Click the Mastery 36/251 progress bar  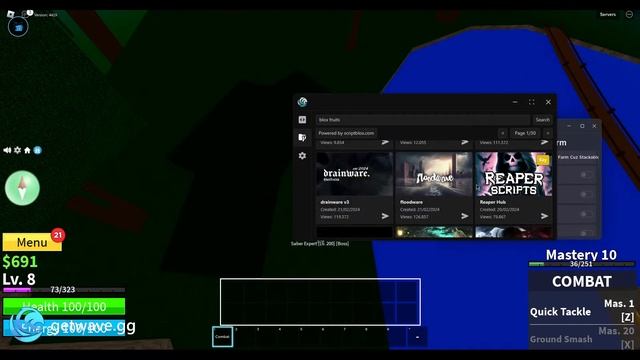582,264
